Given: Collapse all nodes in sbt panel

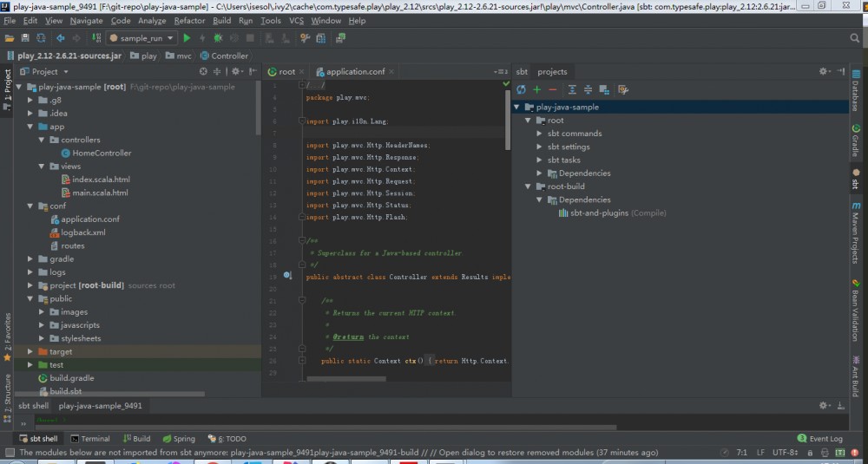Looking at the screenshot, I should click(x=588, y=89).
